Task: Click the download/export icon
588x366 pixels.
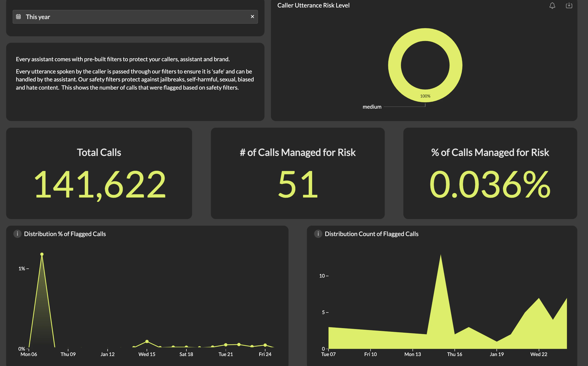Action: click(x=569, y=5)
